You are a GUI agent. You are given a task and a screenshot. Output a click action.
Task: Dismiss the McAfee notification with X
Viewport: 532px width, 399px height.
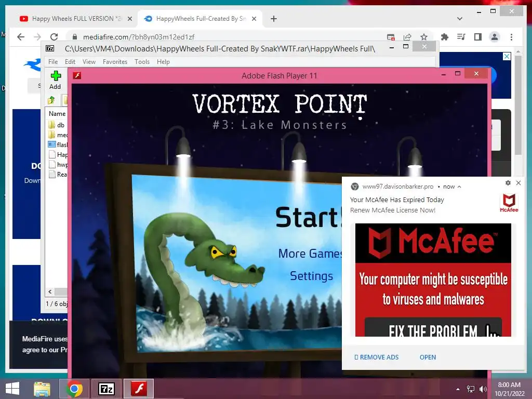tap(518, 183)
